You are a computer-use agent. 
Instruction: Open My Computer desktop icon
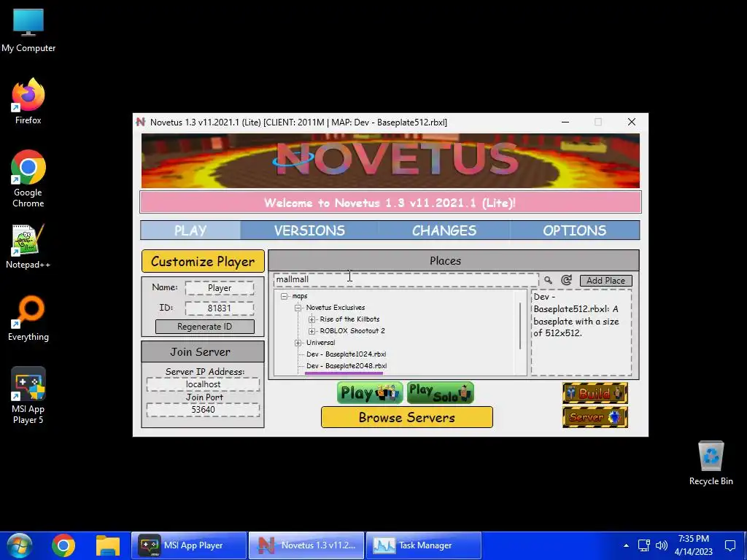[28, 31]
